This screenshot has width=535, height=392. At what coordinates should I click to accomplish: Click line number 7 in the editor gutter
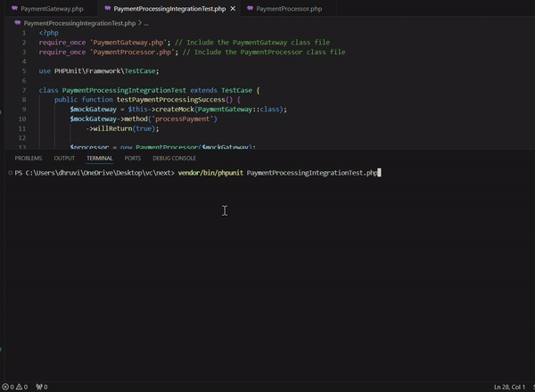(26, 90)
